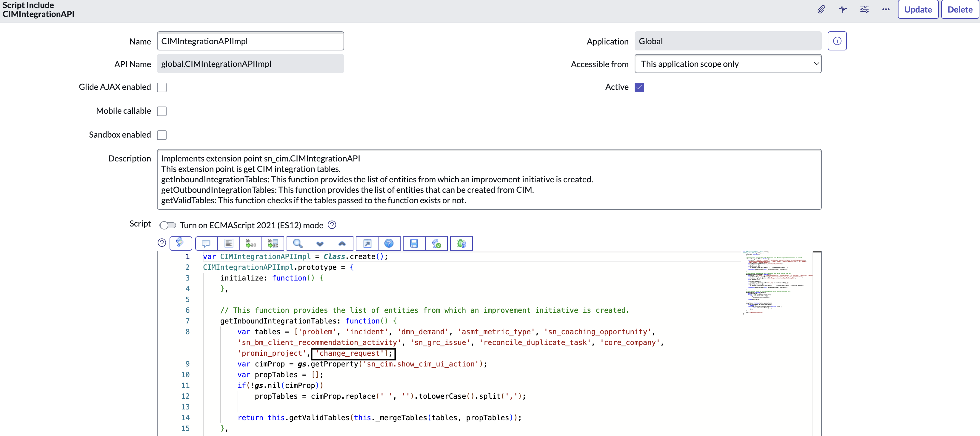Screen dimensions: 980x436
Task: Click the search magnifier icon
Action: pyautogui.click(x=298, y=244)
